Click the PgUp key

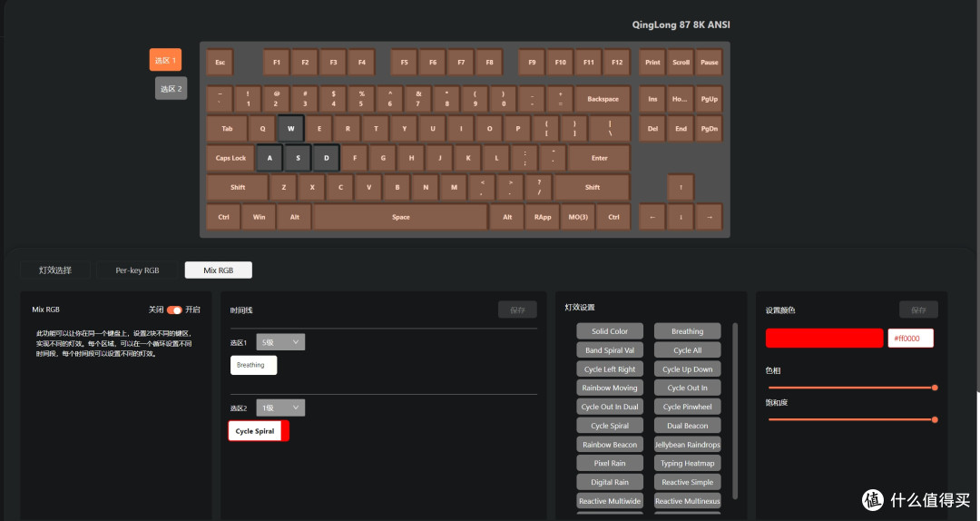click(710, 99)
